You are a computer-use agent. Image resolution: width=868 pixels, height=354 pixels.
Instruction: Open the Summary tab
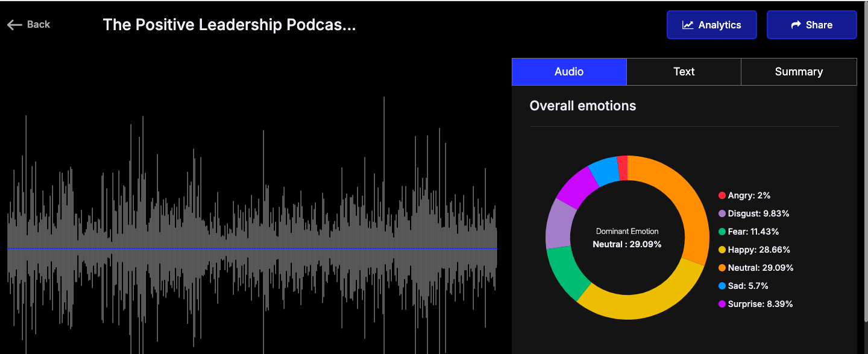click(x=799, y=72)
